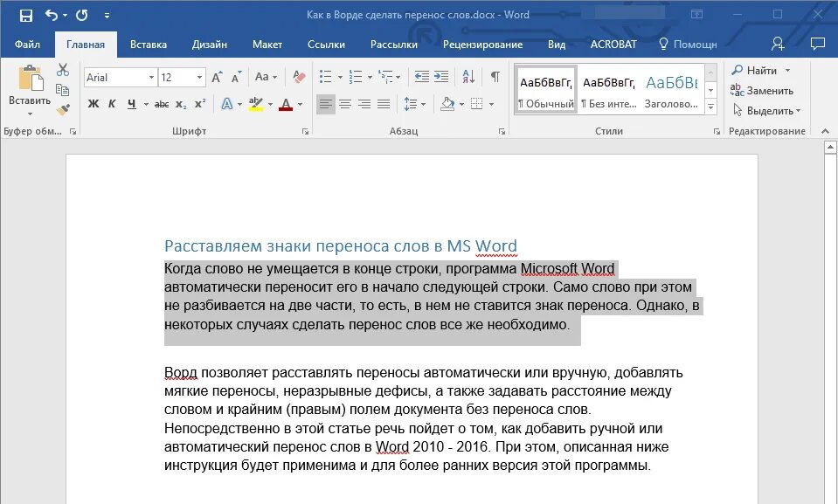Open the Шрифт dialog launcher
This screenshot has height=504, width=838.
(x=305, y=131)
